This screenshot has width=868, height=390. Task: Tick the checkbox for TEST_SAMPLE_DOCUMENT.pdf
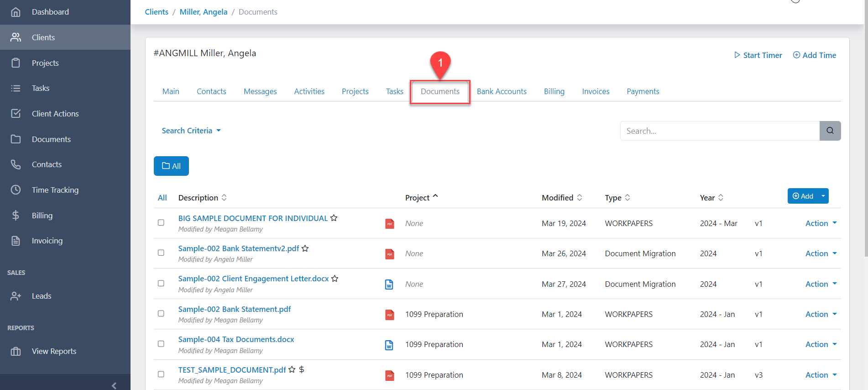pos(161,374)
